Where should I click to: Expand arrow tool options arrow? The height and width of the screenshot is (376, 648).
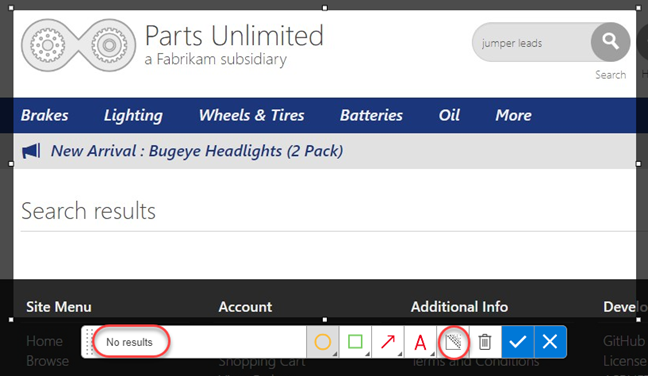tap(400, 354)
